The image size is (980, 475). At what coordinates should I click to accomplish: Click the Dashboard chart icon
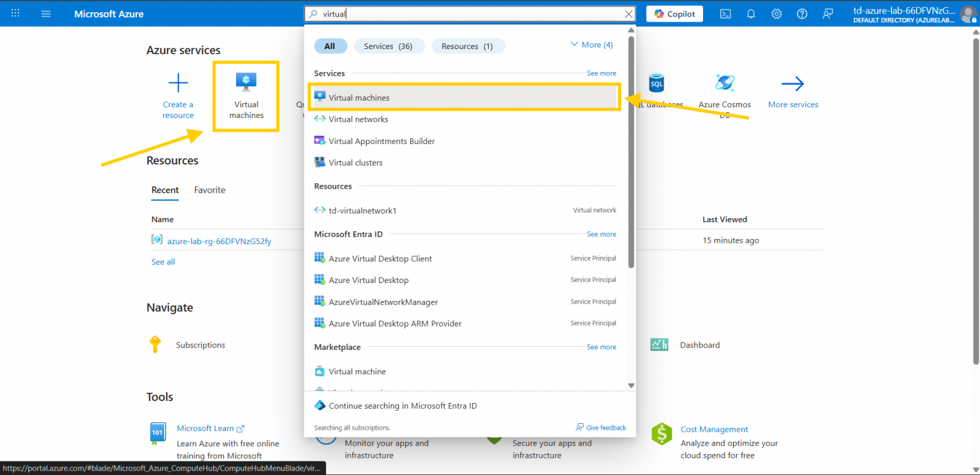click(659, 344)
